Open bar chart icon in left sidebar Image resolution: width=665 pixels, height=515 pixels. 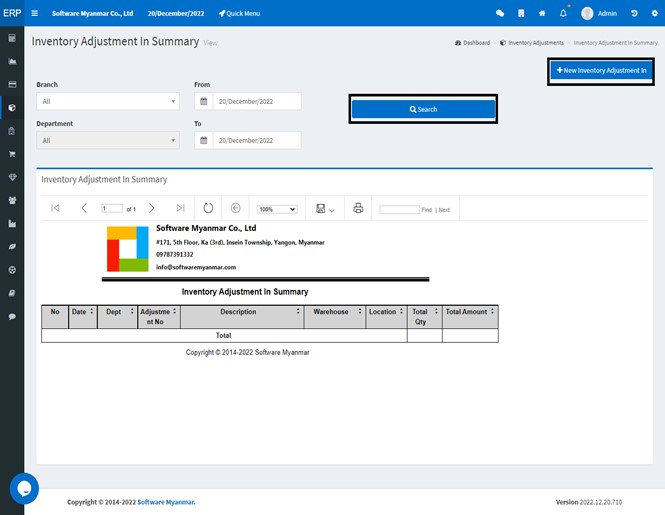pyautogui.click(x=12, y=224)
